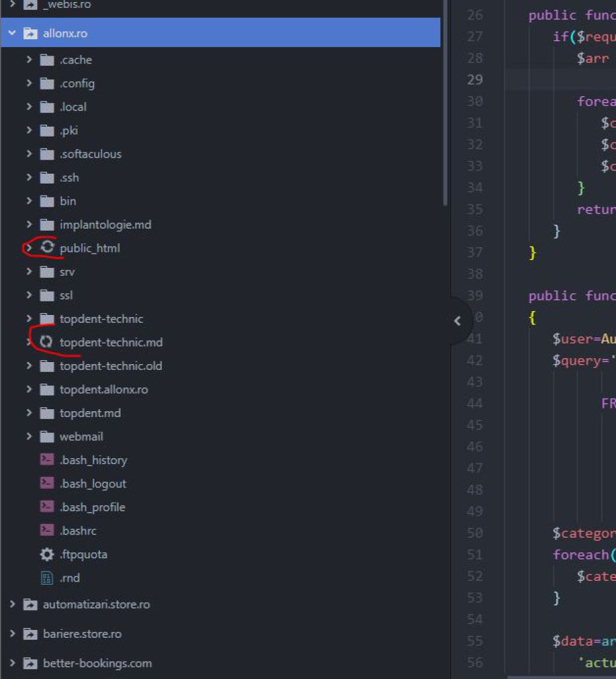This screenshot has width=616, height=679.
Task: Open the .bash_history file
Action: coord(93,460)
